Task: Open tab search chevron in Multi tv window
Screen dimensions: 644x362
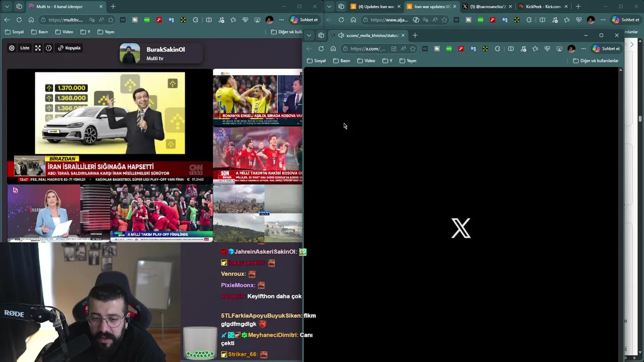Action: (x=7, y=7)
